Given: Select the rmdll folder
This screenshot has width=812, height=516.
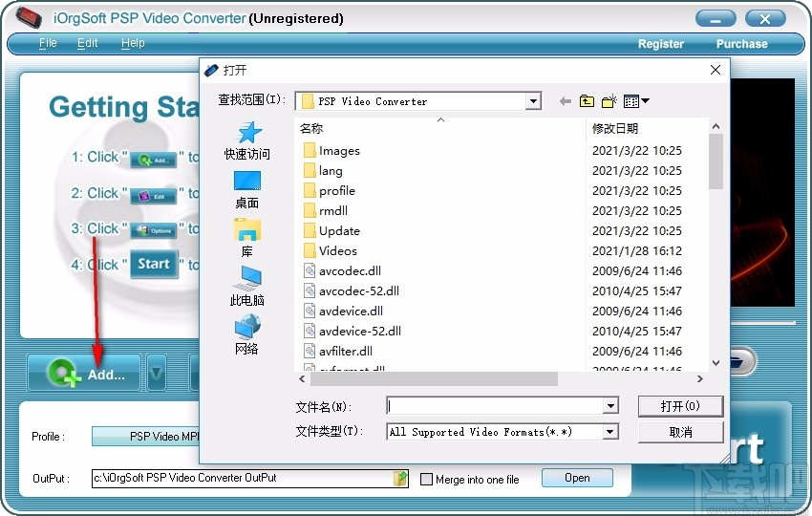Looking at the screenshot, I should click(x=325, y=211).
